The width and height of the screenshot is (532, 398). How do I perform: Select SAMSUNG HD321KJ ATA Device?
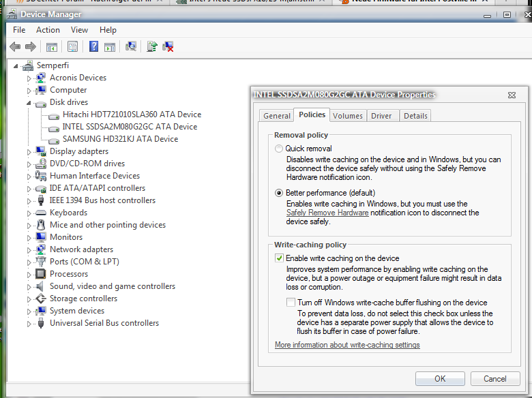coord(120,139)
